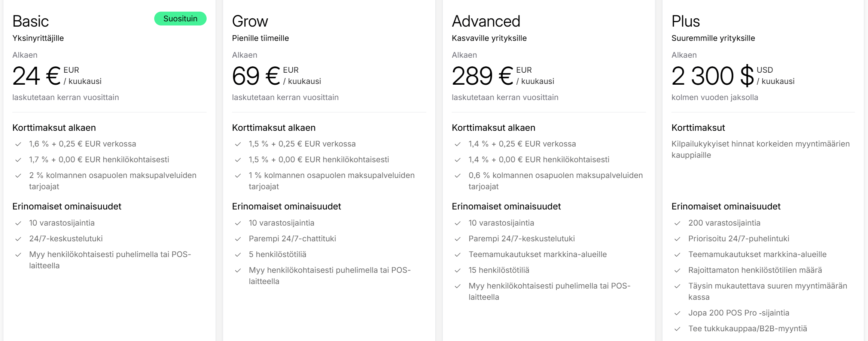Click checkmark next to Grow's Parempi 24/7-chattituki

[x=238, y=239]
